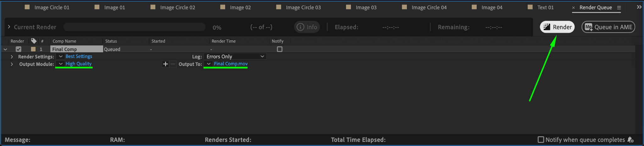Expand the Current Render details
Viewport: 644px width, 146px height.
9,27
